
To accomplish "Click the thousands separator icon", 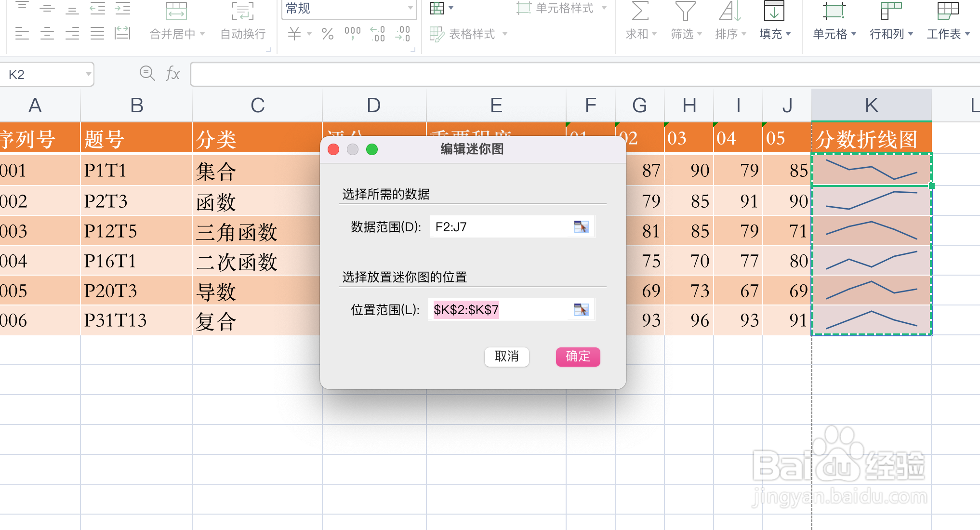I will click(352, 34).
